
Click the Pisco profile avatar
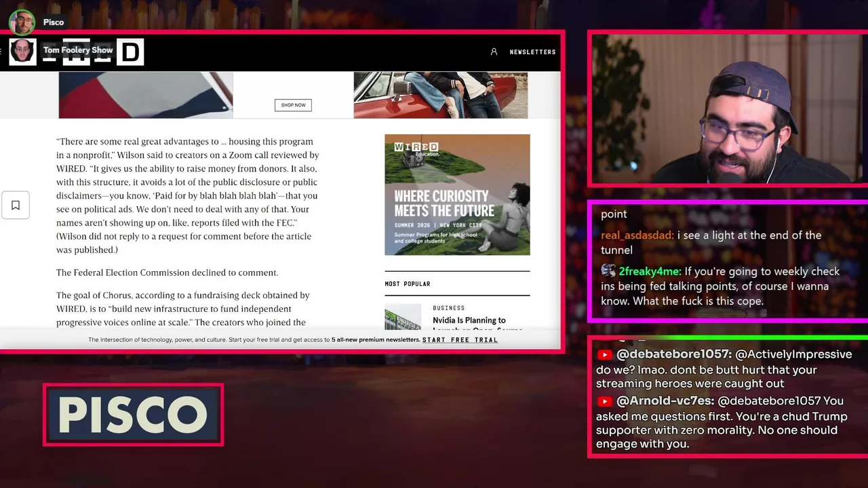(x=22, y=22)
